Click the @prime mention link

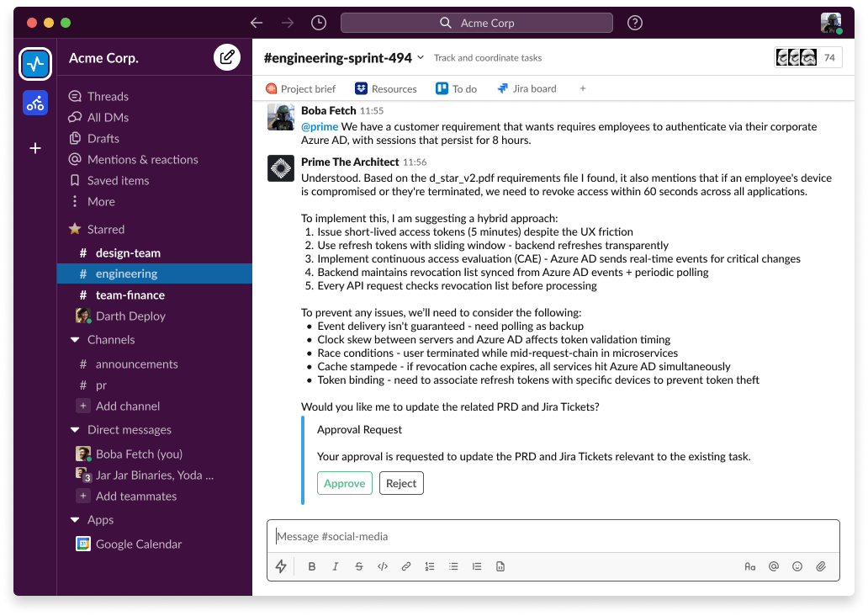tap(320, 127)
